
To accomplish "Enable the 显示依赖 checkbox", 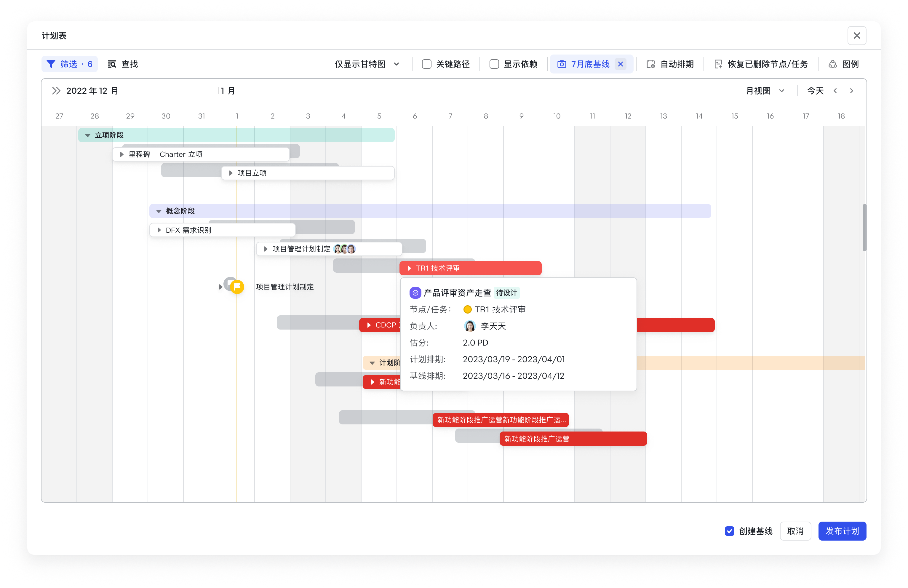I will [494, 64].
